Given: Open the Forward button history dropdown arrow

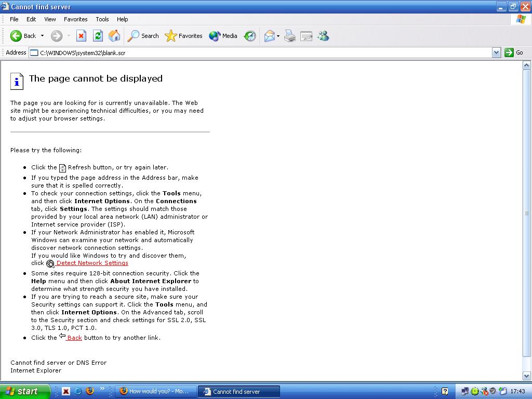Looking at the screenshot, I should tap(69, 36).
